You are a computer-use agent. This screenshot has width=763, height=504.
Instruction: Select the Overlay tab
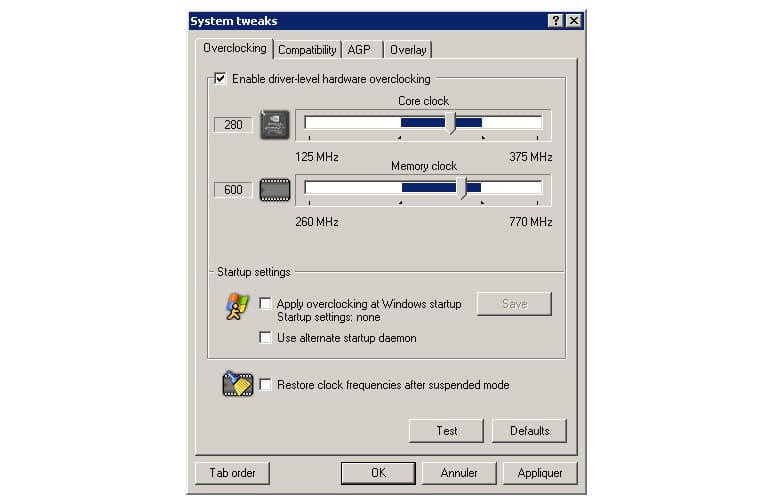407,50
